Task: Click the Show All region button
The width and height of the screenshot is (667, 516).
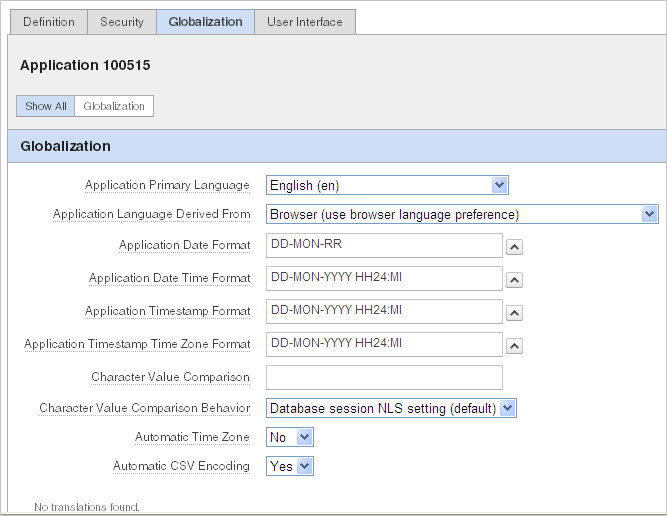Action: [46, 106]
